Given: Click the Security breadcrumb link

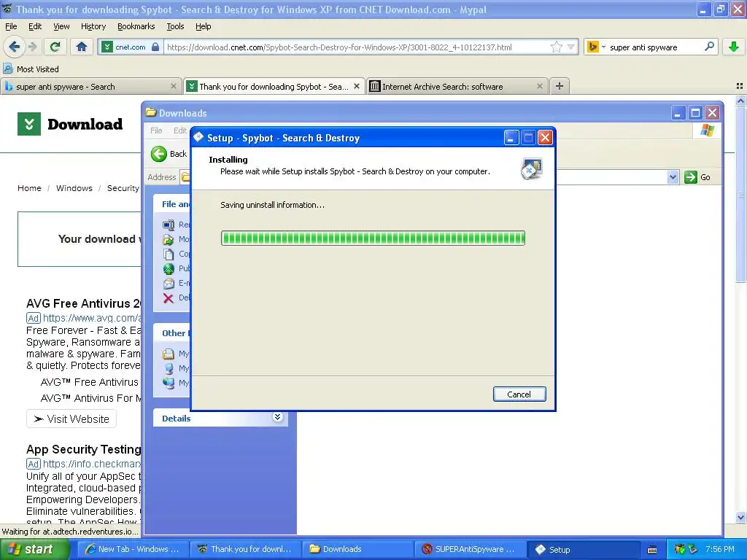Looking at the screenshot, I should 123,188.
